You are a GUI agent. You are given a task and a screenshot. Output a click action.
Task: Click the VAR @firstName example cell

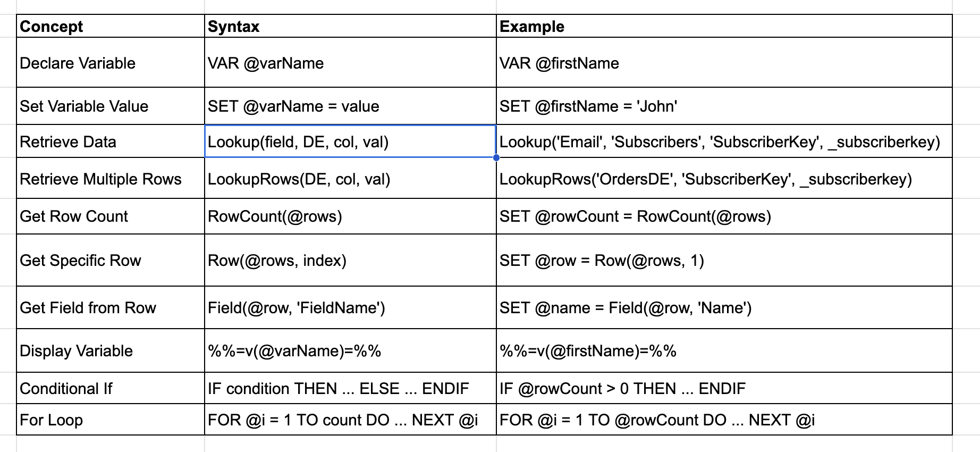724,63
